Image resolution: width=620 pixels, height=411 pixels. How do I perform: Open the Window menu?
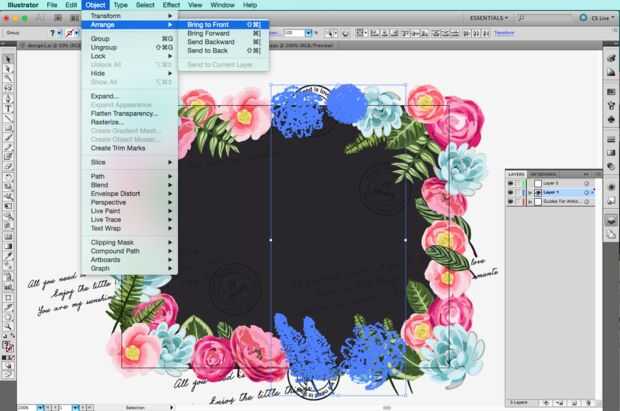222,5
